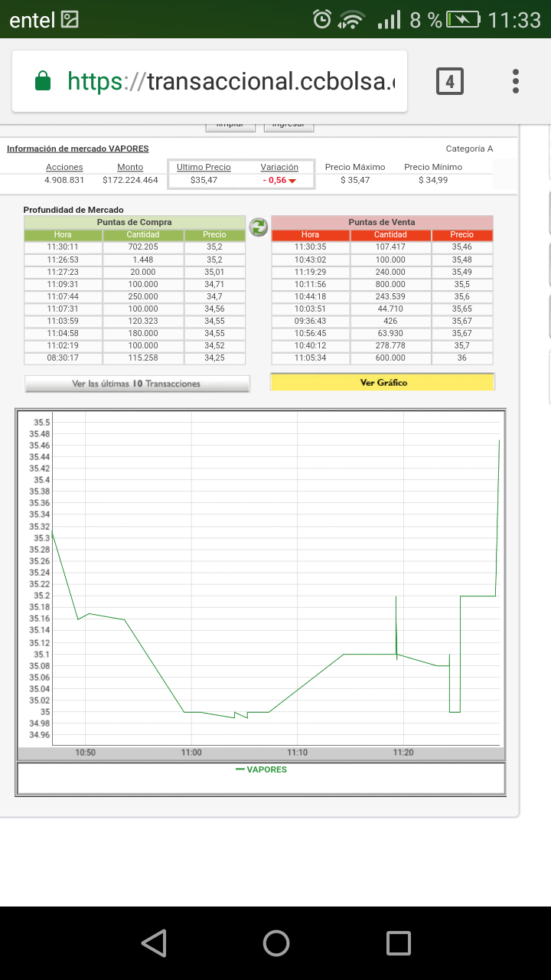Select buy row with quantity 702.205
Viewport: 551px width, 980px height.
tap(135, 247)
